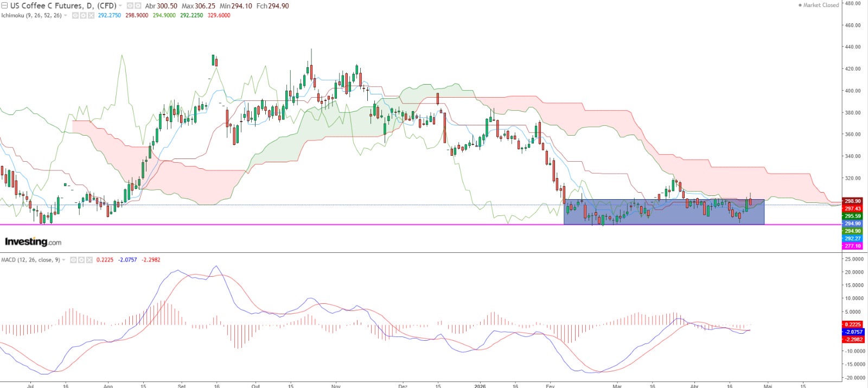Click the dark red 298.90 price label
Screen dimensions: 868x388
click(x=852, y=201)
